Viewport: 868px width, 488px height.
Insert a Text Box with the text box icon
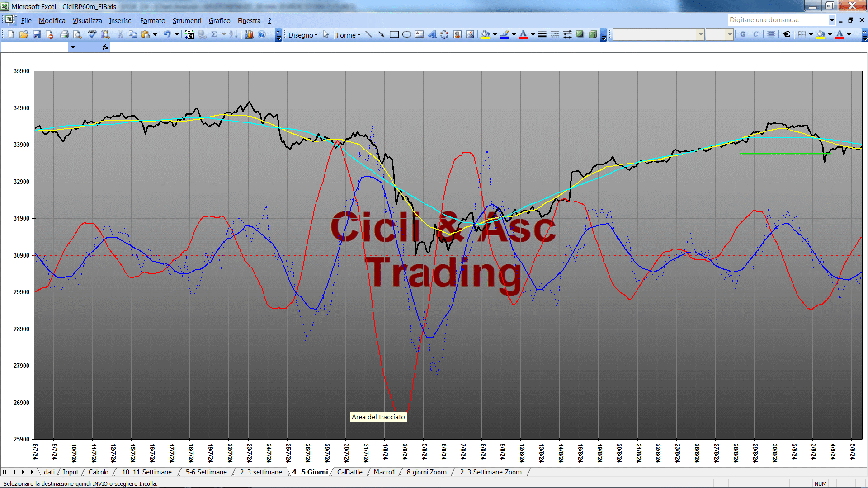[420, 35]
